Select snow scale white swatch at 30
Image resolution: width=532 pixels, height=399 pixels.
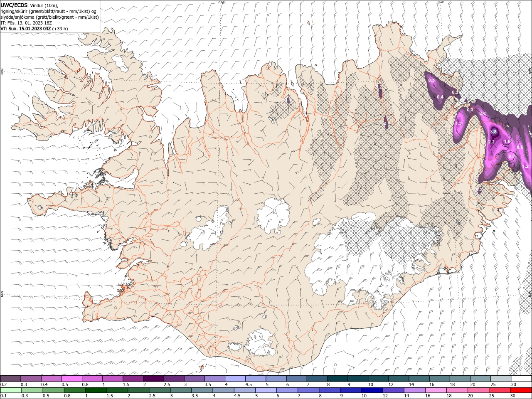522,379
